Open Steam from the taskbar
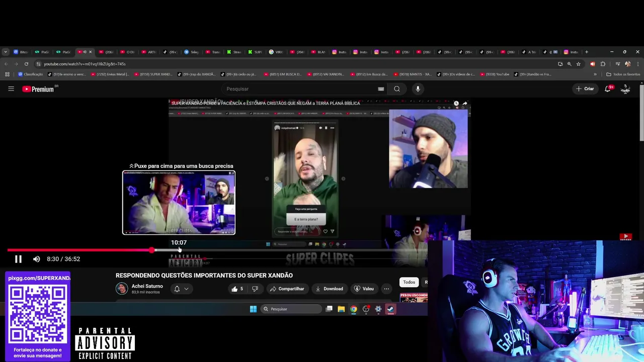The image size is (644, 362). (390, 309)
